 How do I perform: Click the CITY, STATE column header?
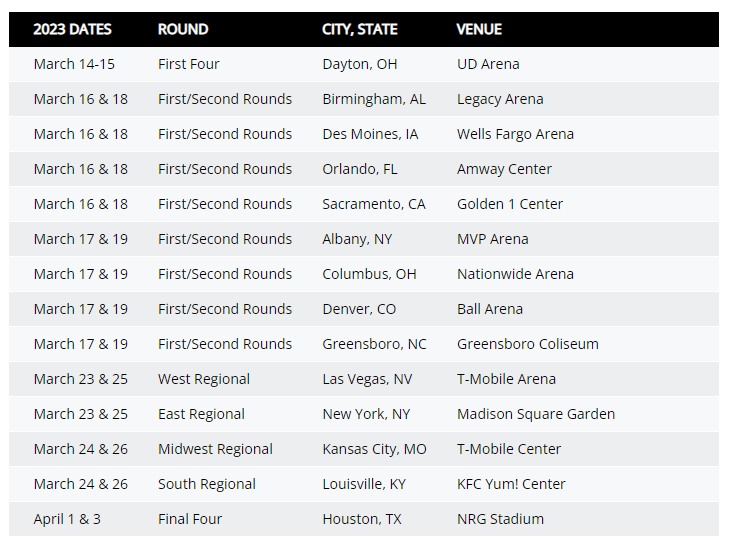360,29
